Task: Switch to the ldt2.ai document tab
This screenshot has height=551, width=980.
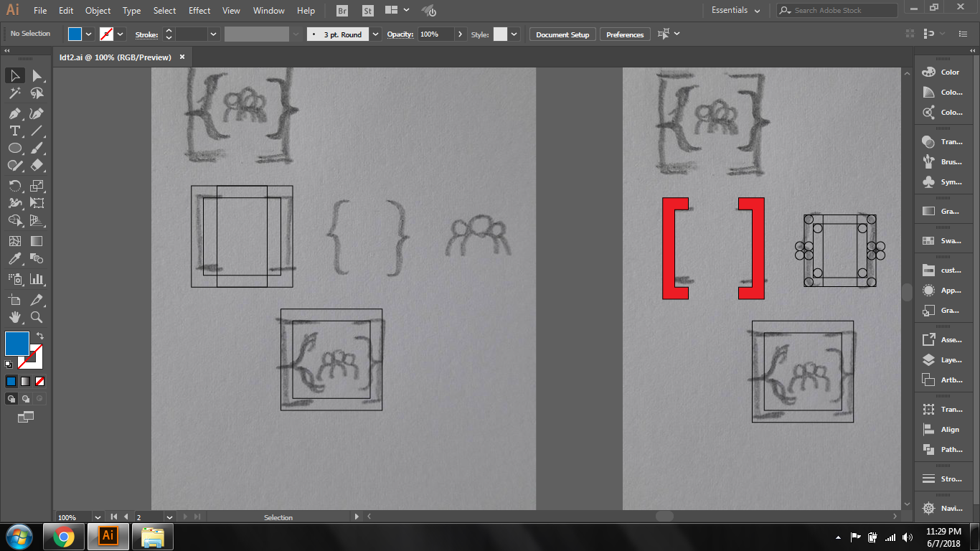Action: tap(115, 57)
